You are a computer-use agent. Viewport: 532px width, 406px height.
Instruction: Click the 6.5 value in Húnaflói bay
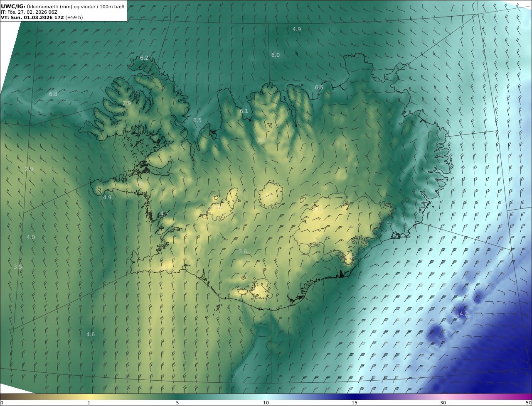click(197, 120)
